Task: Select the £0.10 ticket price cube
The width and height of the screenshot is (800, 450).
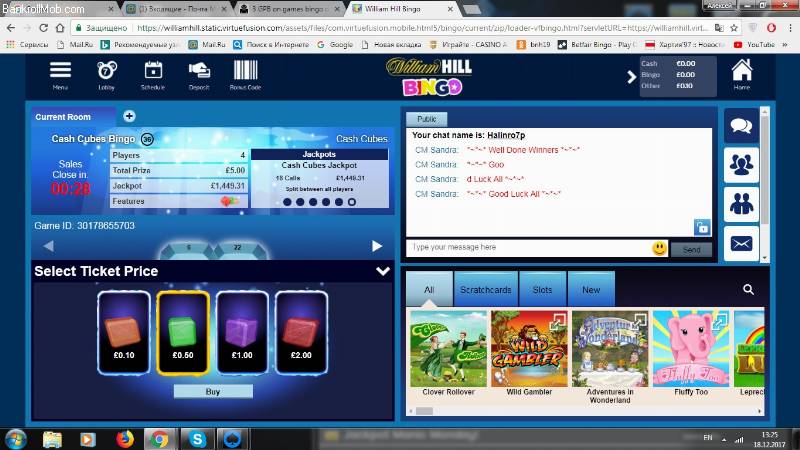Action: [x=124, y=333]
